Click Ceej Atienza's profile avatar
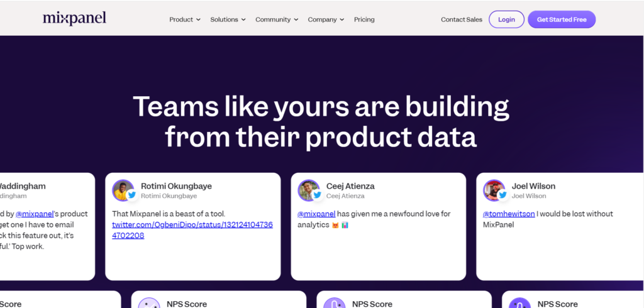Viewport: 644px width, 308px height. (308, 190)
